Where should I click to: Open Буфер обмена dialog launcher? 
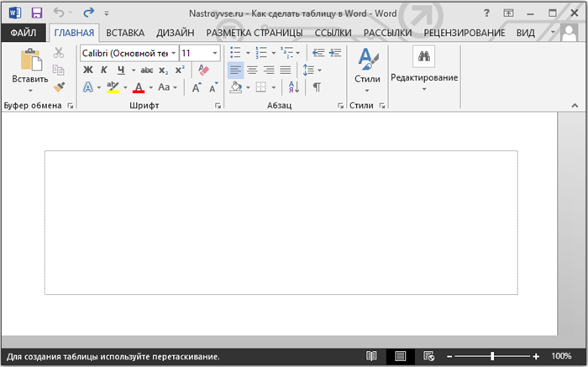coord(70,106)
